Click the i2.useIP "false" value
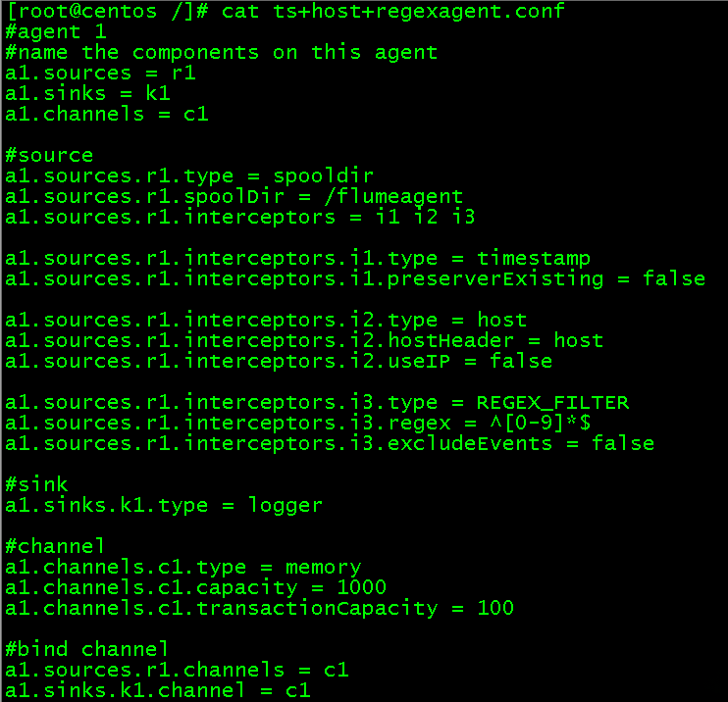This screenshot has width=728, height=702. 521,361
